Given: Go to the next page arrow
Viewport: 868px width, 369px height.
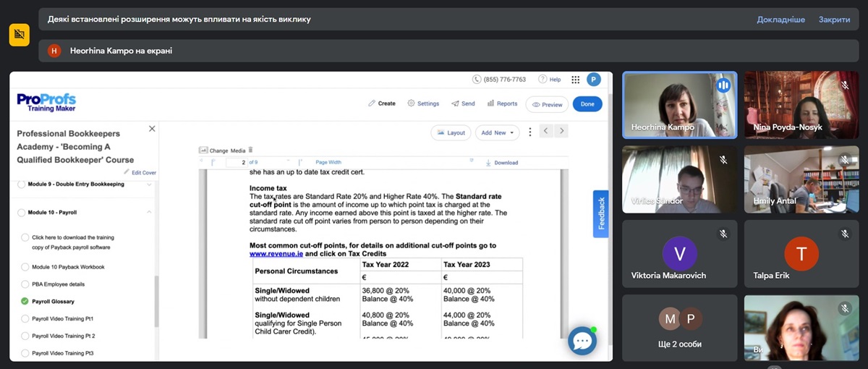Looking at the screenshot, I should point(561,131).
